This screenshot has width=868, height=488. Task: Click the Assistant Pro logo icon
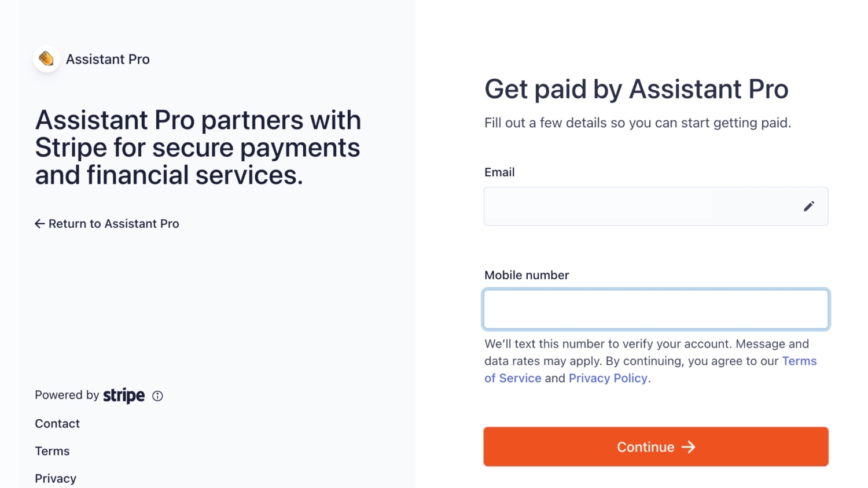(x=46, y=59)
